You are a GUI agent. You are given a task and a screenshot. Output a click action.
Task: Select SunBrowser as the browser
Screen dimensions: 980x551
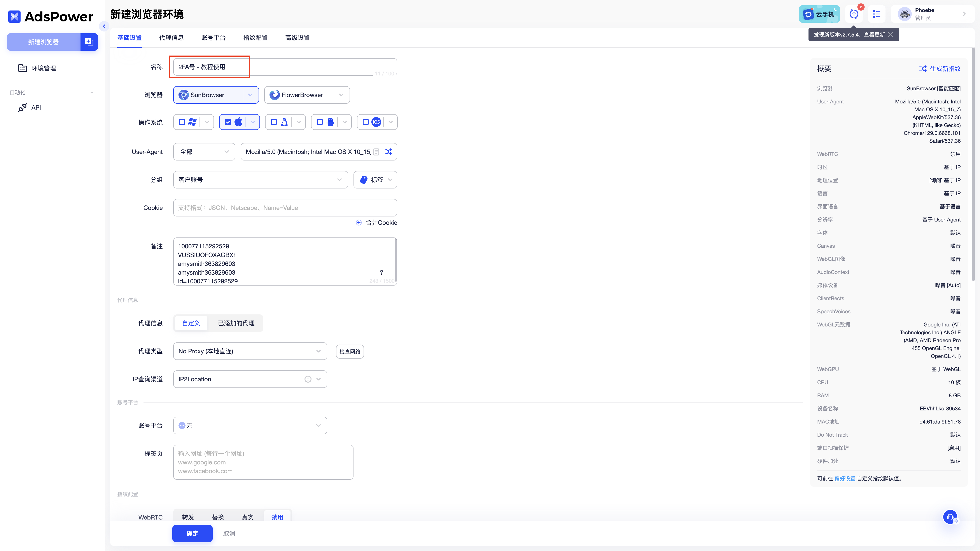[208, 95]
